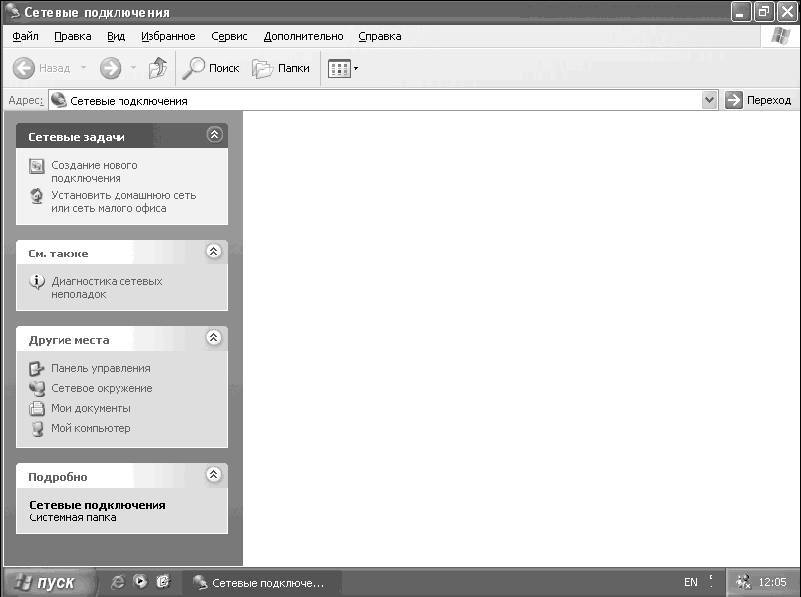Screen dimensions: 801x597
Task: Open the views mode dropdown button
Action: tap(343, 69)
